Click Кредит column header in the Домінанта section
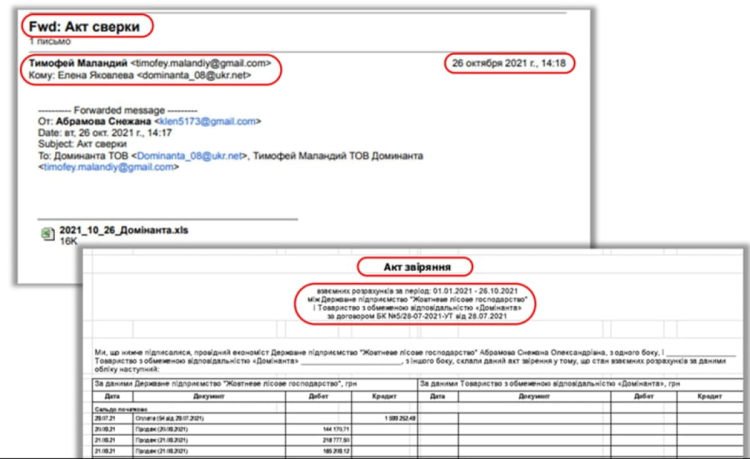750x459 pixels. [x=709, y=396]
